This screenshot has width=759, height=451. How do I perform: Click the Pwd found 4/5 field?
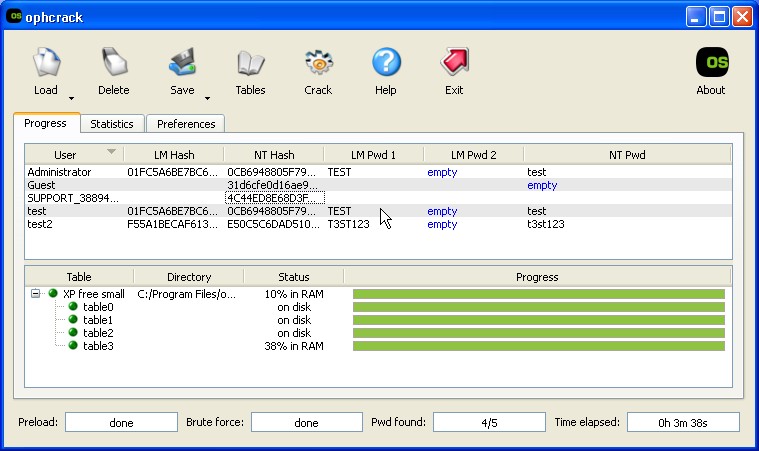coord(489,422)
